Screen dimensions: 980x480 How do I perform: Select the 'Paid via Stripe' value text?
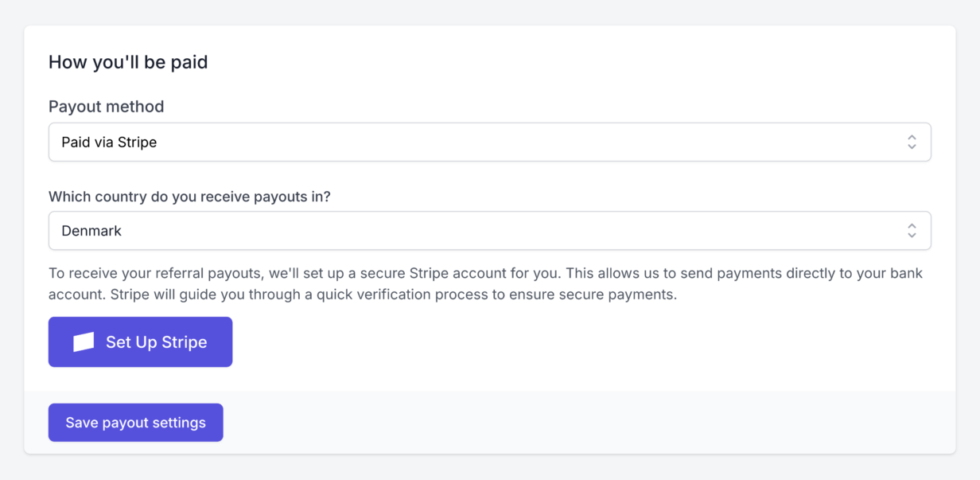109,142
